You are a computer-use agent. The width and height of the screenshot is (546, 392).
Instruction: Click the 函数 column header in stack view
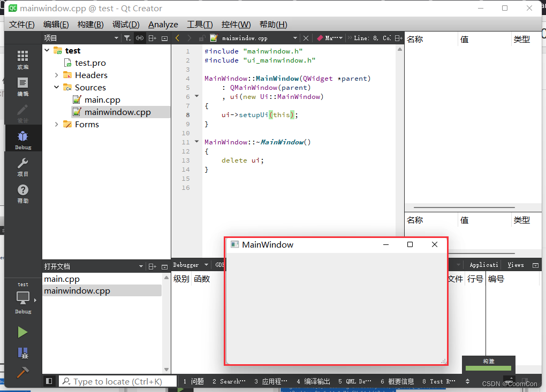point(202,279)
